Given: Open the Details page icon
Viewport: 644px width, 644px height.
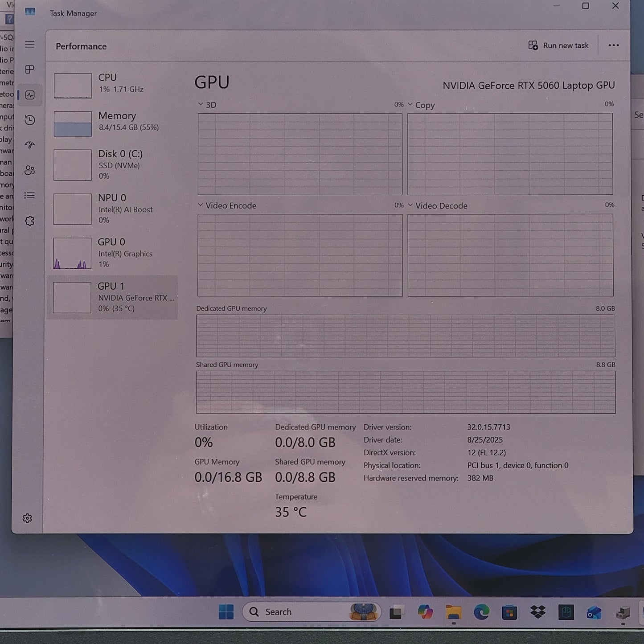Looking at the screenshot, I should pyautogui.click(x=29, y=195).
